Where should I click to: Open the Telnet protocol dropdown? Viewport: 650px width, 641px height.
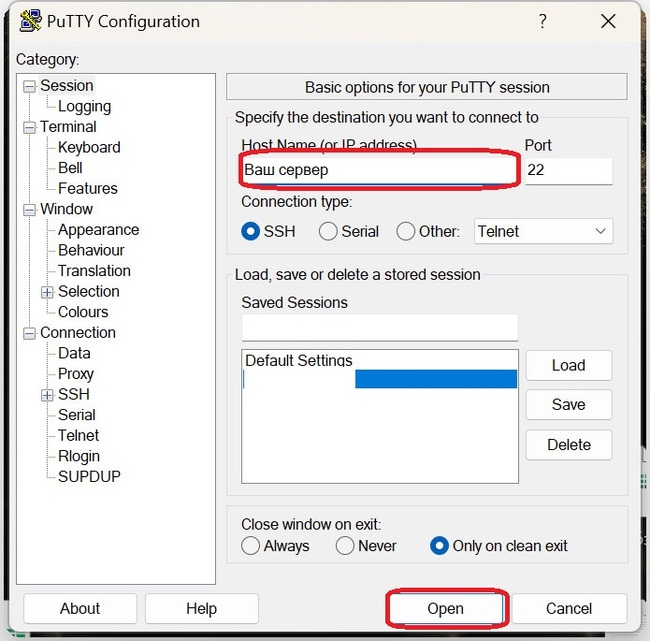(544, 231)
